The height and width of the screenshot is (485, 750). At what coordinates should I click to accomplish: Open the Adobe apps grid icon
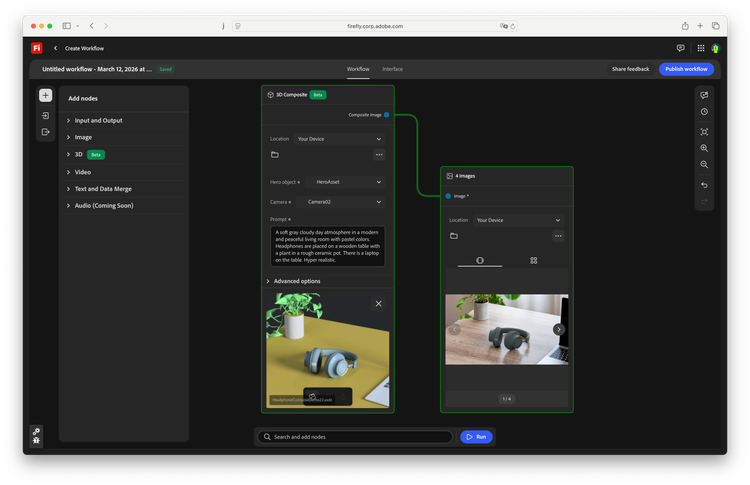(701, 48)
